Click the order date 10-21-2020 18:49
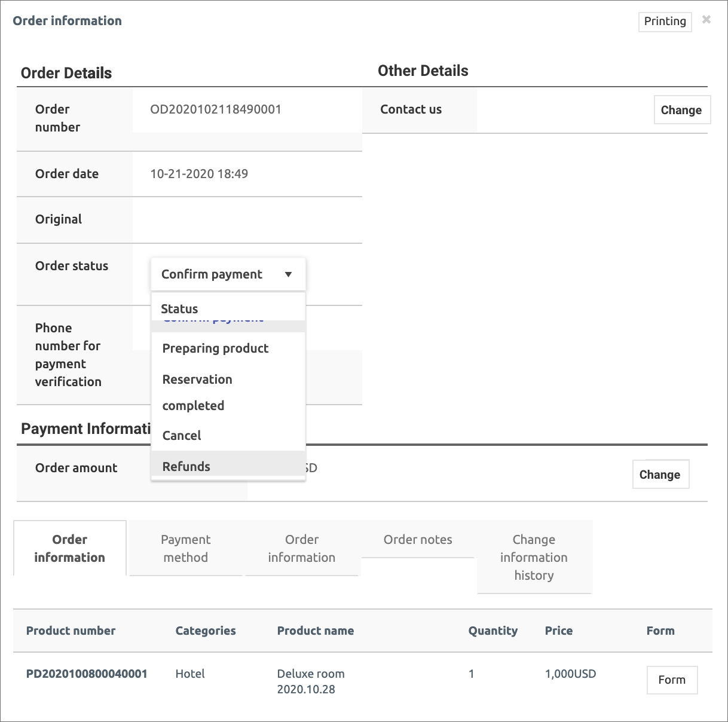 pyautogui.click(x=199, y=174)
